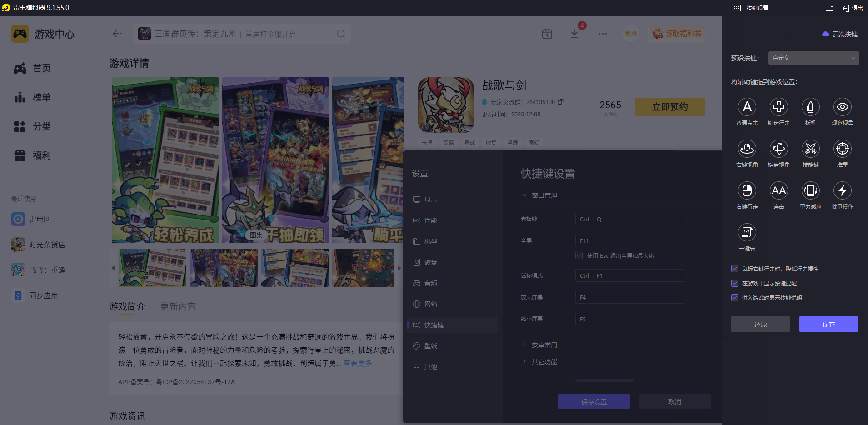Click the 放大屏幕 F4 shortcut field
This screenshot has height=425, width=868.
[x=629, y=297]
